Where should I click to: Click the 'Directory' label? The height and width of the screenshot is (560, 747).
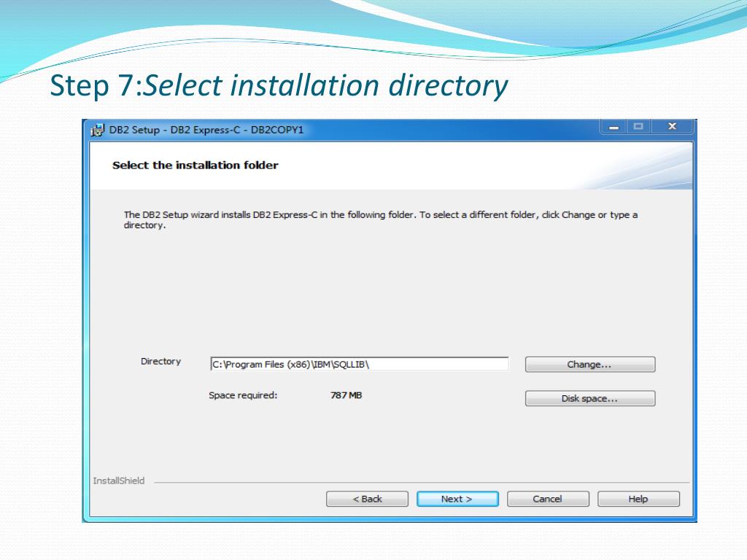point(160,362)
